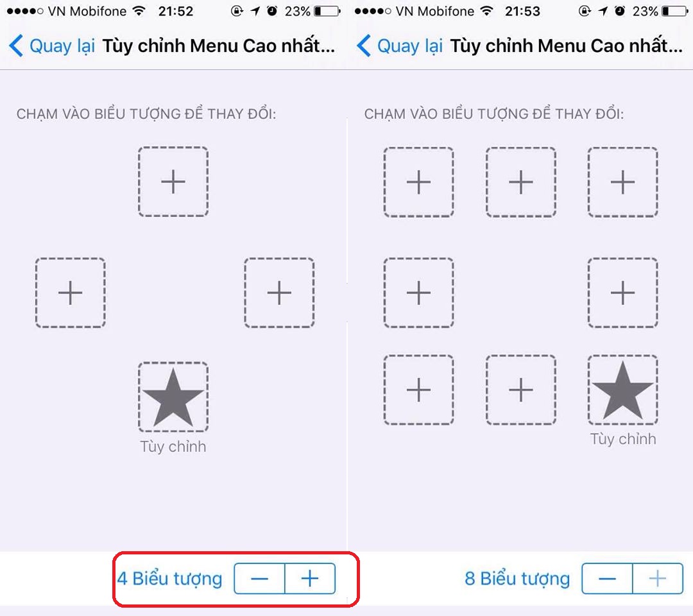This screenshot has height=616, width=693.
Task: Increase icon count with plus beside 4 Biểu tượng
Action: click(311, 578)
